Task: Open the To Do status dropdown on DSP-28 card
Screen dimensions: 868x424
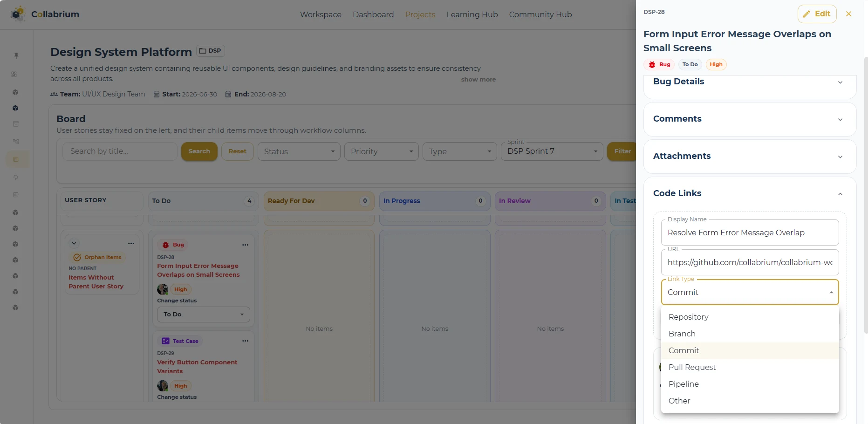Action: click(x=204, y=315)
